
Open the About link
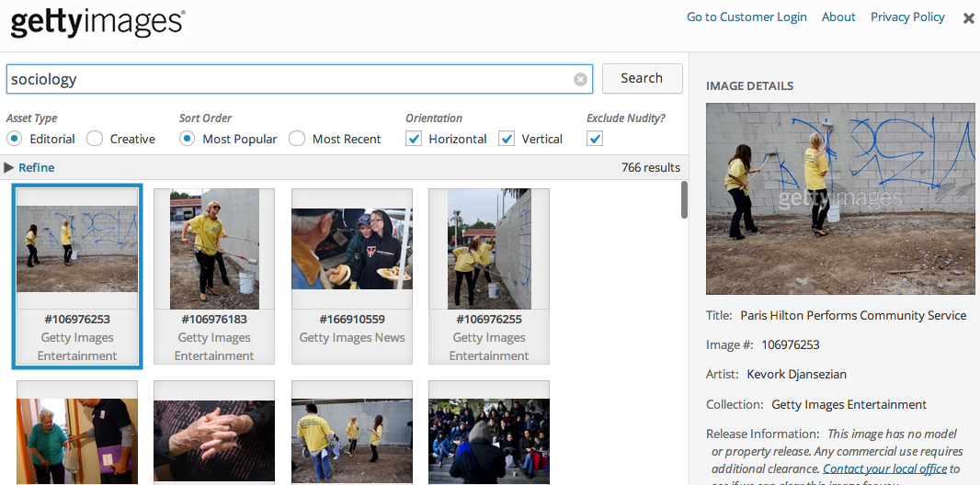838,17
